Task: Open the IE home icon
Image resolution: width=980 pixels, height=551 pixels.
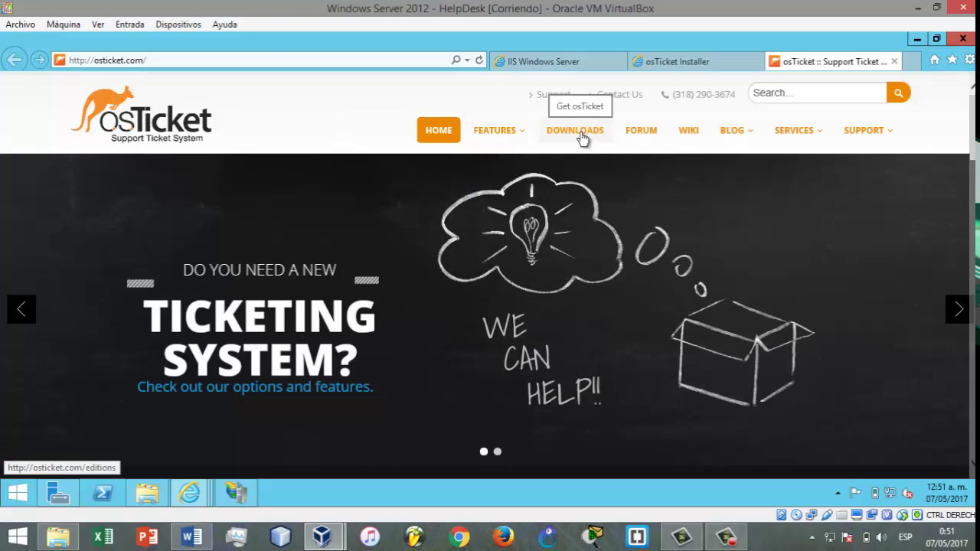Action: pos(934,60)
